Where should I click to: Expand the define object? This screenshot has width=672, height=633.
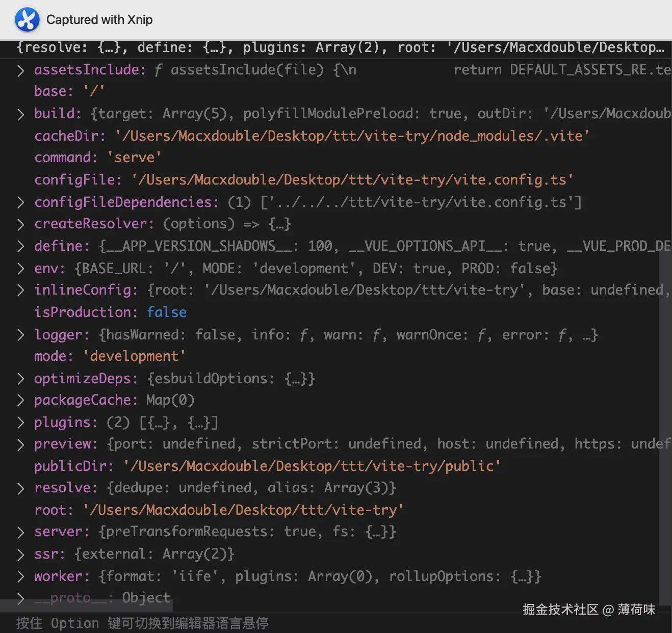point(20,247)
